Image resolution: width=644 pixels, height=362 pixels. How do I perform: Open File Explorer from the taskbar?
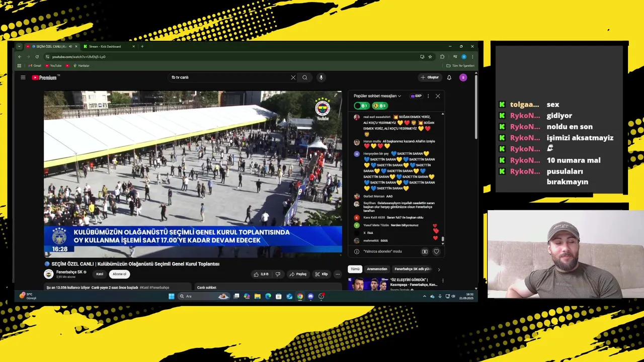[x=257, y=296]
